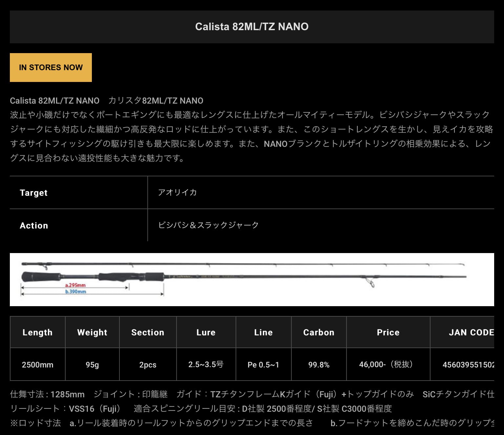Click the IN STORES NOW button

[51, 68]
